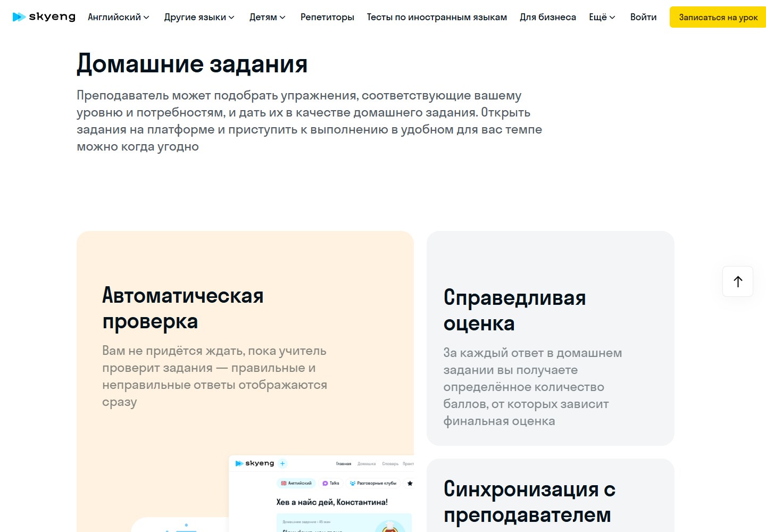Viewport: 766px width, 532px height.
Task: Click the Домашние задания heading
Action: [192, 63]
